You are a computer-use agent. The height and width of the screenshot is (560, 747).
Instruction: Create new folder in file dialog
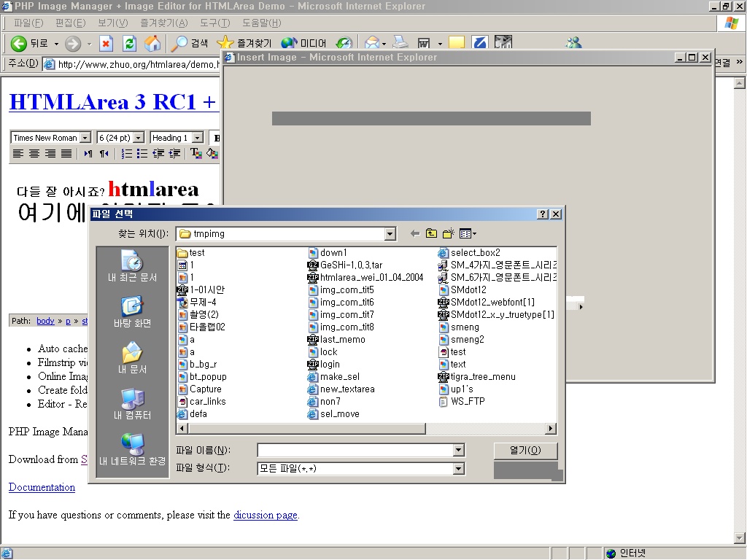pyautogui.click(x=449, y=233)
